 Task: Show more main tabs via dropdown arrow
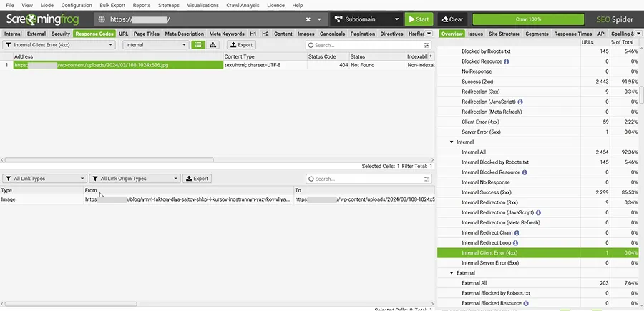click(429, 34)
